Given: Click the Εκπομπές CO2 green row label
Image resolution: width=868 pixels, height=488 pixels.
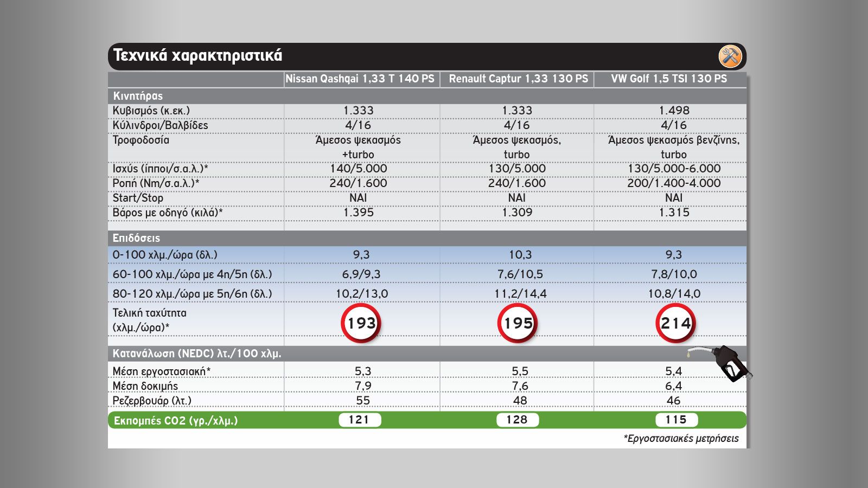Looking at the screenshot, I should point(176,420).
